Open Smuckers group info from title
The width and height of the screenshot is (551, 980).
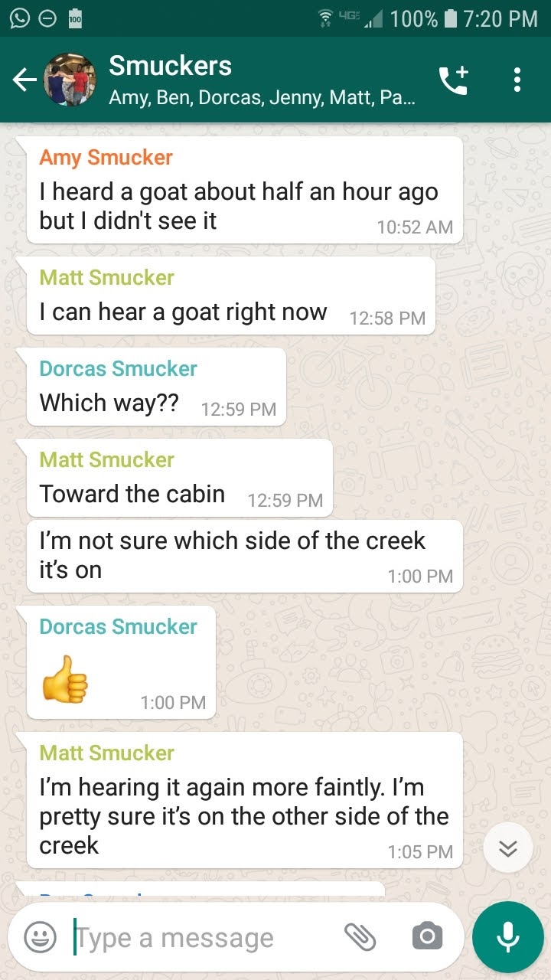coord(170,66)
